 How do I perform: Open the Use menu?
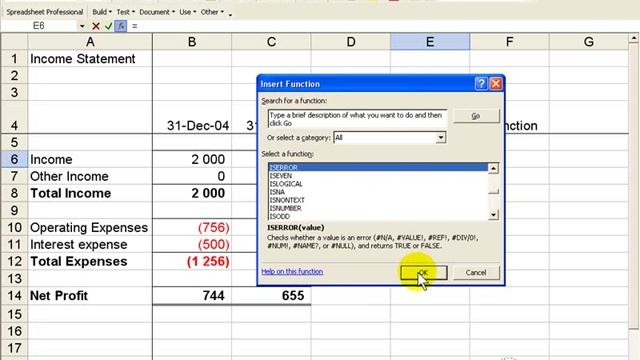[x=187, y=12]
